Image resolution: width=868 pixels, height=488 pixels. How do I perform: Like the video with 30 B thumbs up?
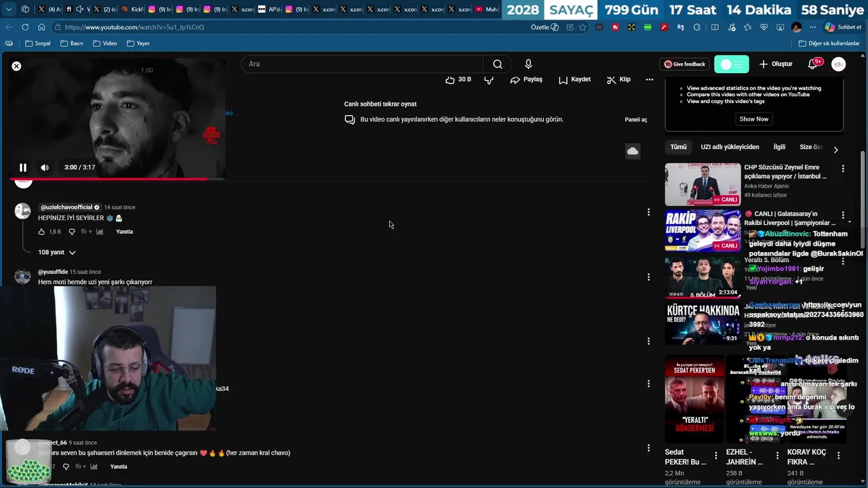[458, 79]
